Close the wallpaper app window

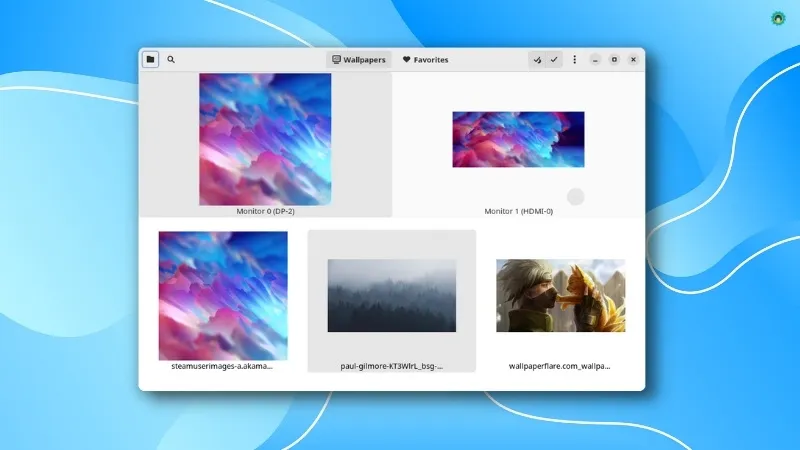(x=633, y=60)
